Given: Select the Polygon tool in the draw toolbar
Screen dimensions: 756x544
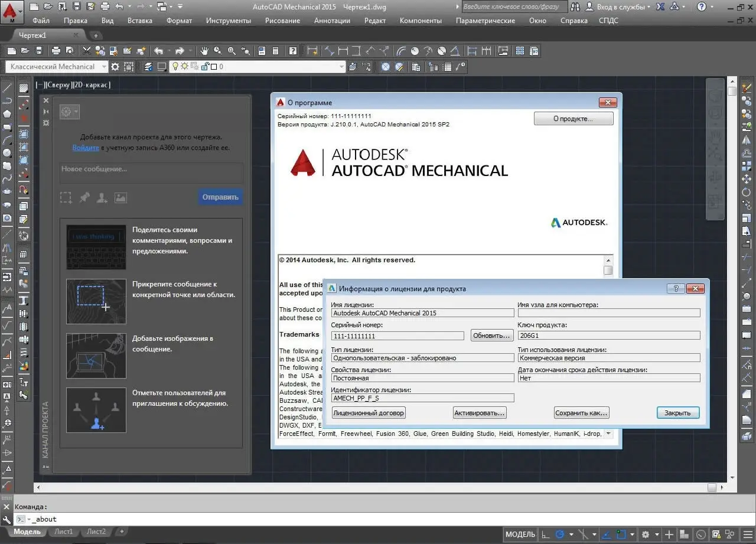Looking at the screenshot, I should point(7,114).
